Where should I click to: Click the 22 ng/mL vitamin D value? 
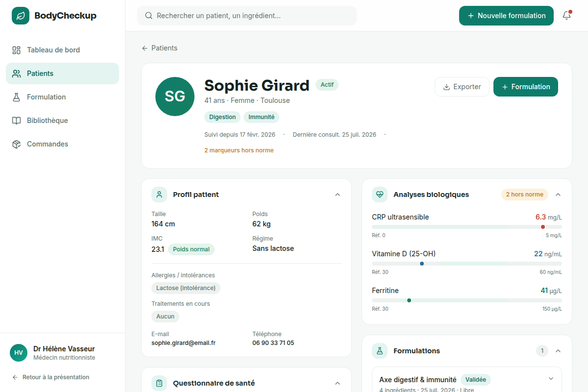point(548,254)
